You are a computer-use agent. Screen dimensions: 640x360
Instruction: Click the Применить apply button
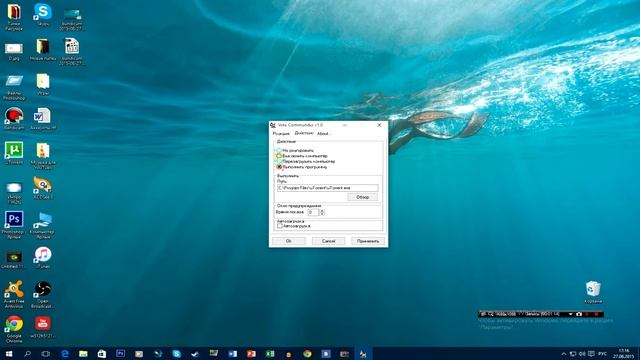368,241
